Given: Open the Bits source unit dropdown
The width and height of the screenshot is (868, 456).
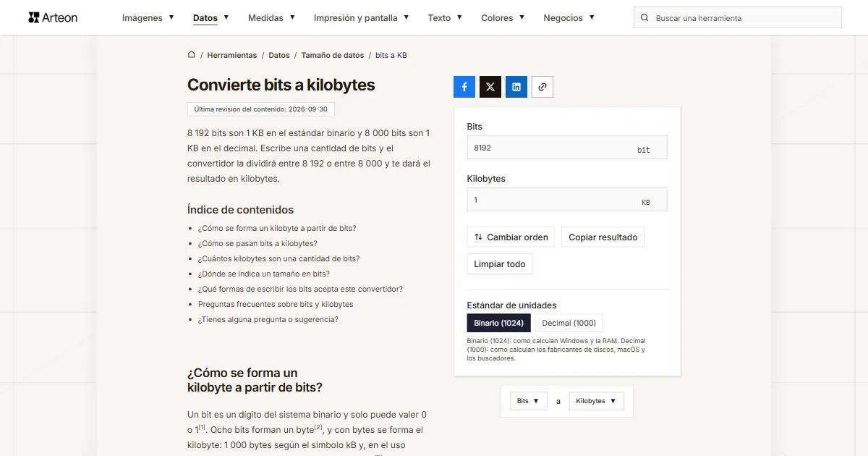Looking at the screenshot, I should 529,401.
